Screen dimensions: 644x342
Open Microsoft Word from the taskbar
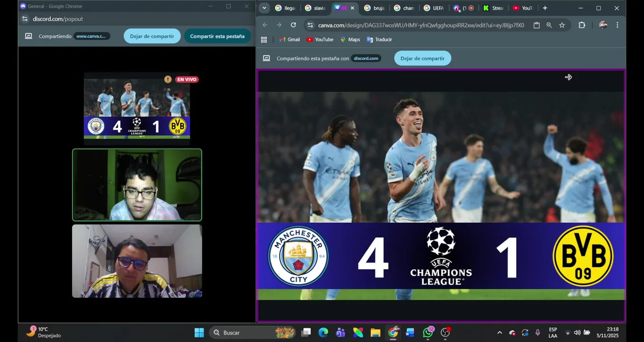410,332
